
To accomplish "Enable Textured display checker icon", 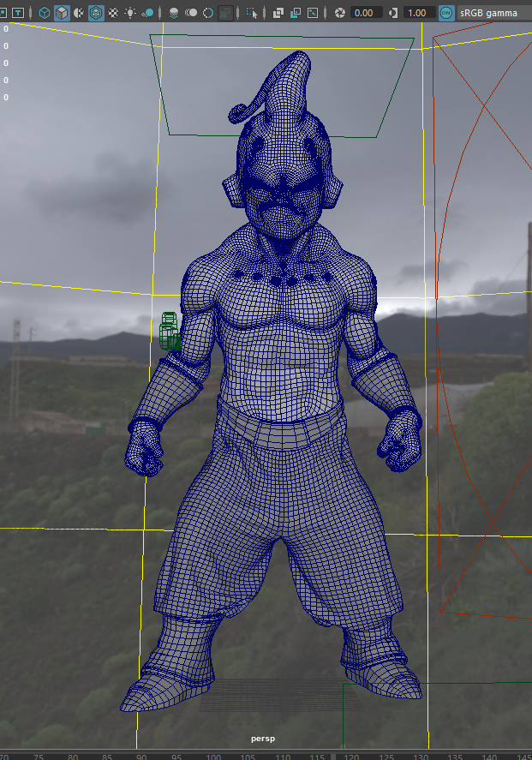I will tap(113, 13).
